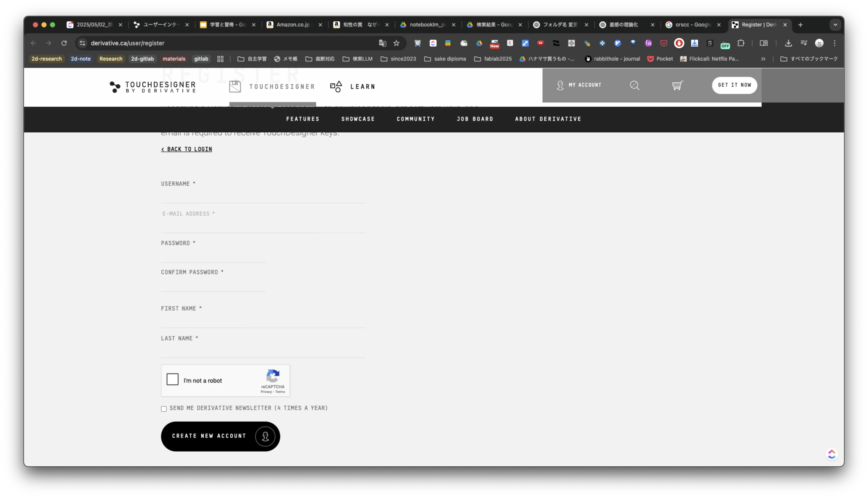This screenshot has height=498, width=868.
Task: Switch to the orscc Google tab
Action: pyautogui.click(x=693, y=25)
